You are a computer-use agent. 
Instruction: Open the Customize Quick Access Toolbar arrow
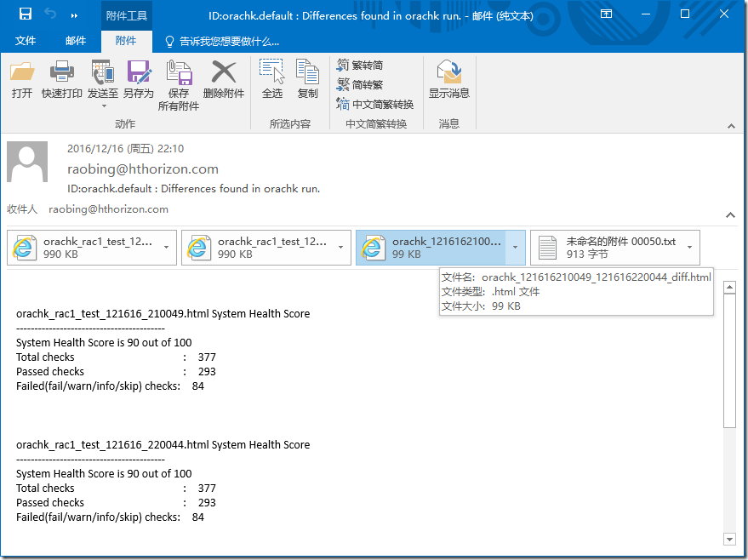tap(74, 14)
